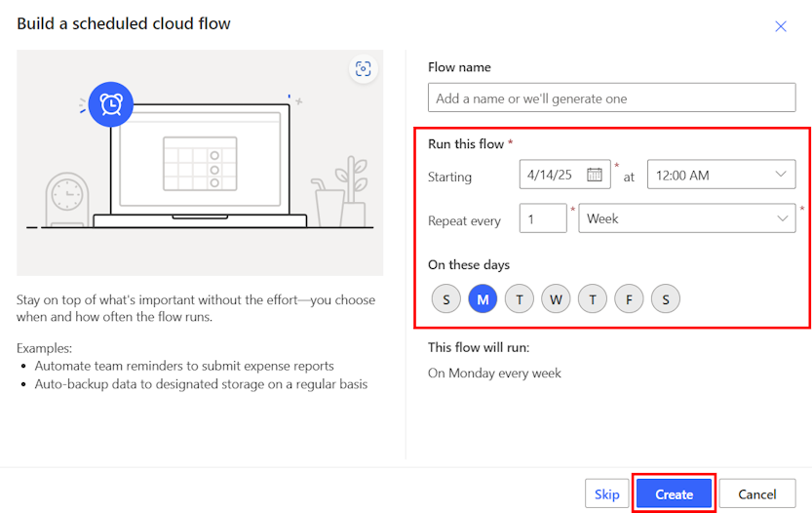812x513 pixels.
Task: Click the starting date field
Action: (554, 176)
